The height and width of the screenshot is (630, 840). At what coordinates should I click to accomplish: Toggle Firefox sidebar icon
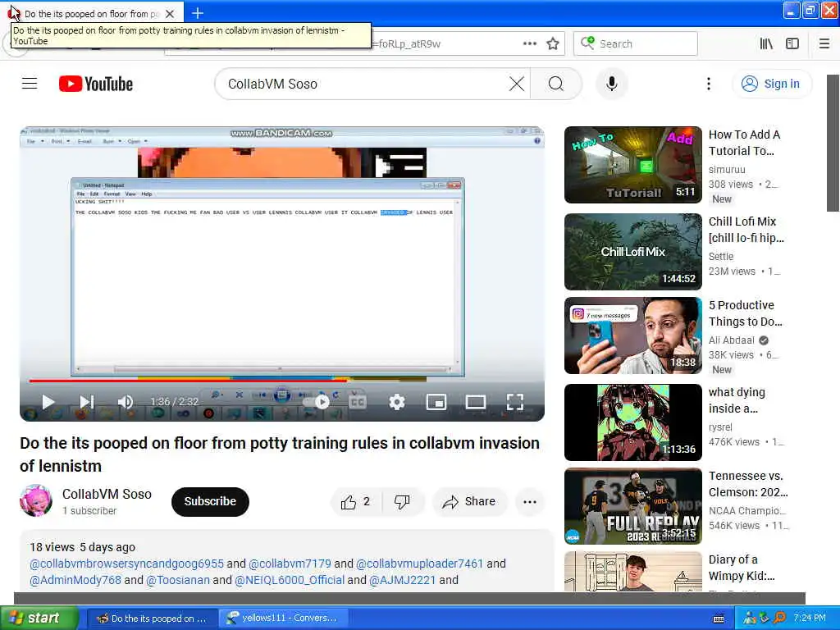[x=792, y=43]
